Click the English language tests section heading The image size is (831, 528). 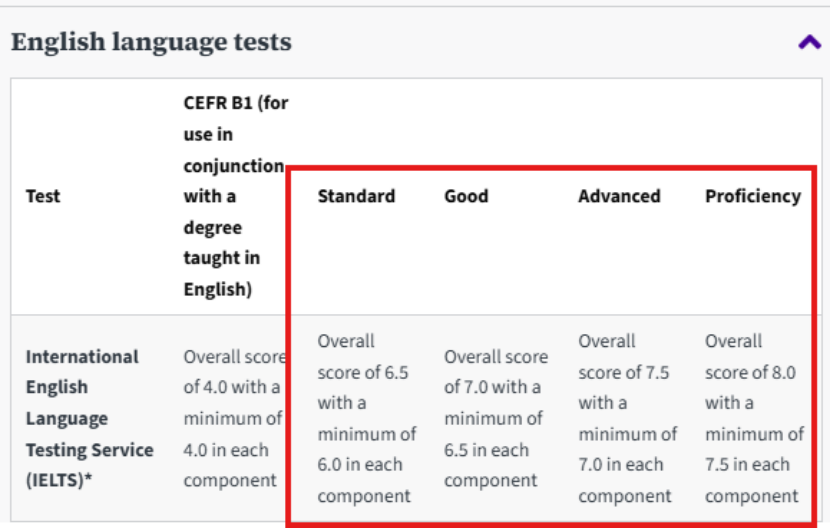[151, 42]
